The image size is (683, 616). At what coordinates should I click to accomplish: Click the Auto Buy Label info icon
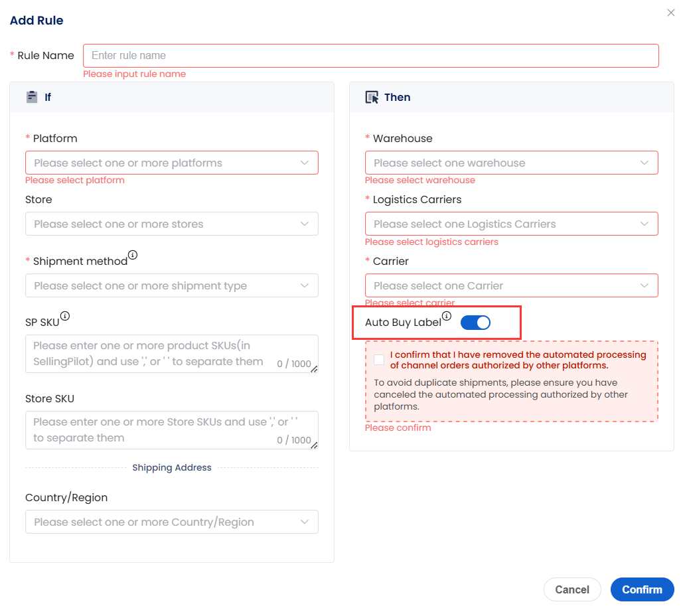click(447, 316)
